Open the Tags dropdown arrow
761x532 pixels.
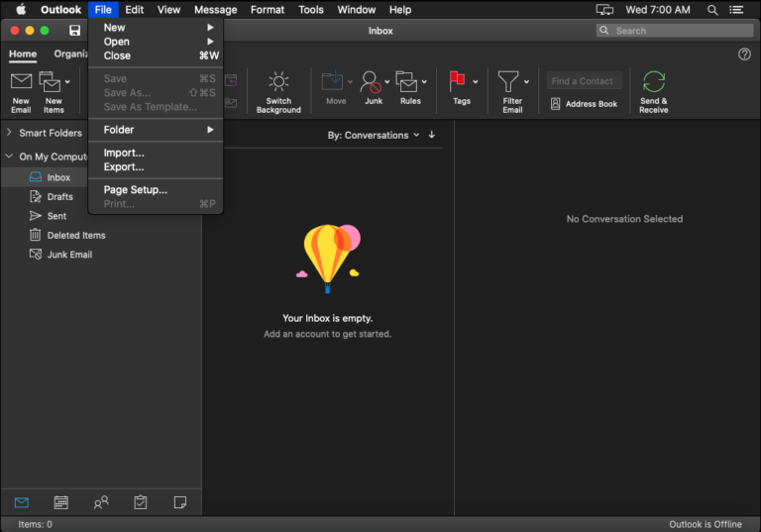[x=476, y=81]
